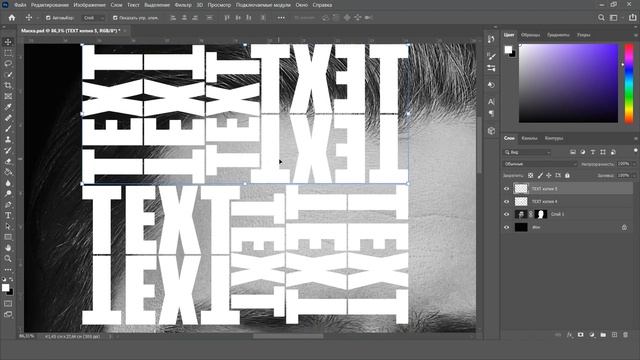
Task: Open the workspace switcher dropdown
Action: click(613, 18)
